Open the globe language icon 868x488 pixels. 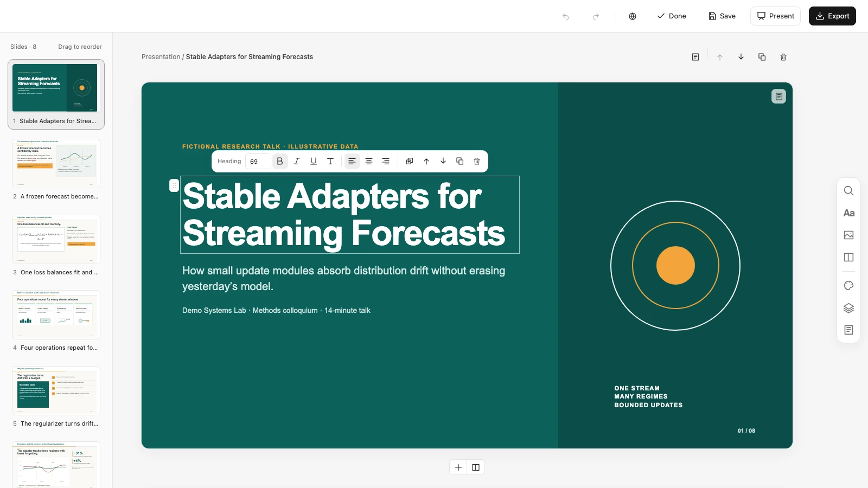tap(633, 16)
